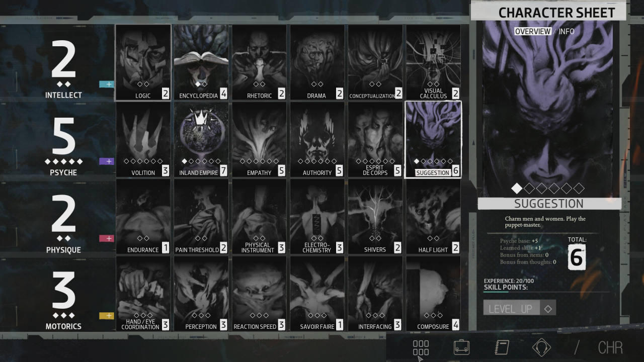
Task: Select the Physical Instrument skill card
Action: coord(259,217)
